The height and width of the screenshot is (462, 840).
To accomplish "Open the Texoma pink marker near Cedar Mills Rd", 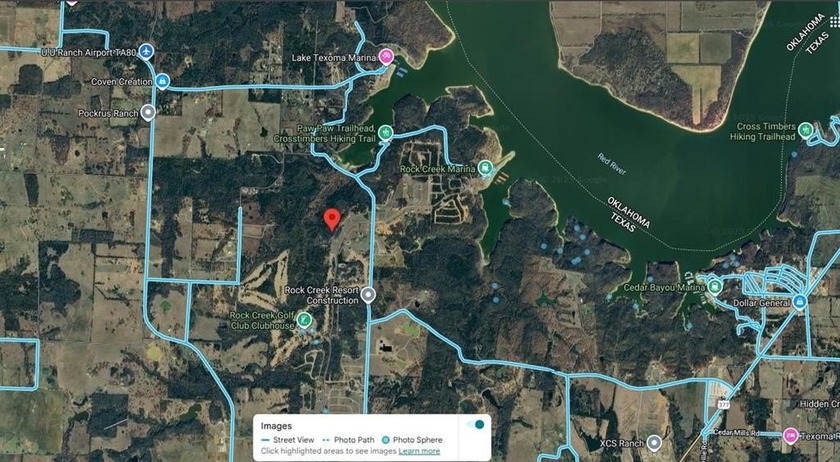I will click(790, 435).
